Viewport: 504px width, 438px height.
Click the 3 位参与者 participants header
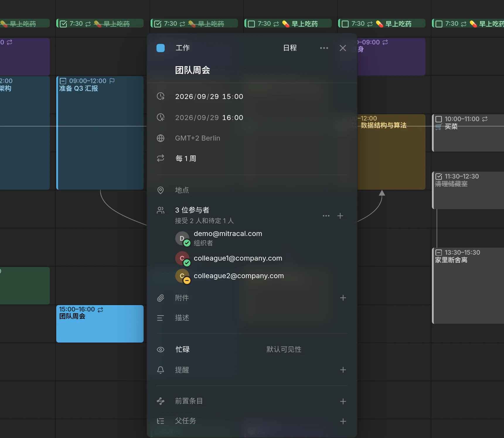tap(192, 210)
